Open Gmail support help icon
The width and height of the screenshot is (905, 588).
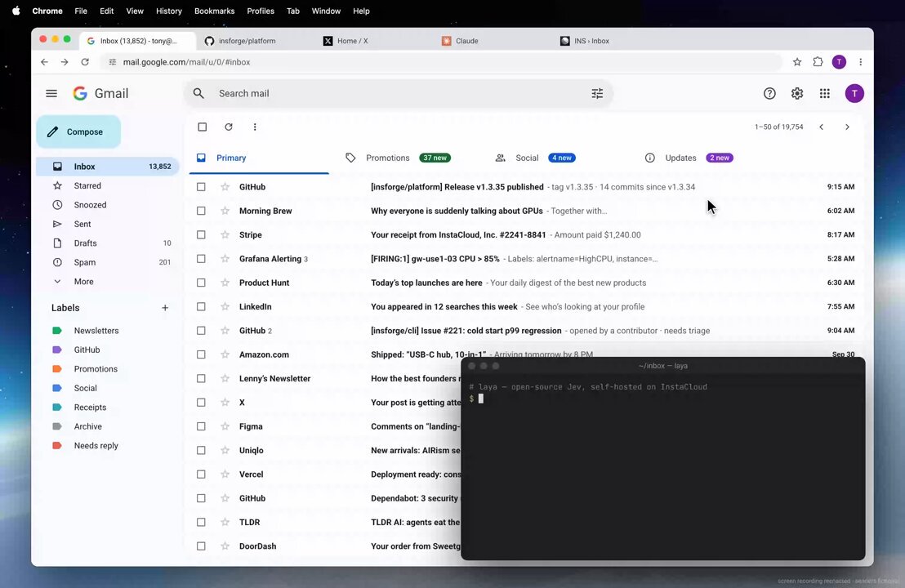pyautogui.click(x=769, y=93)
